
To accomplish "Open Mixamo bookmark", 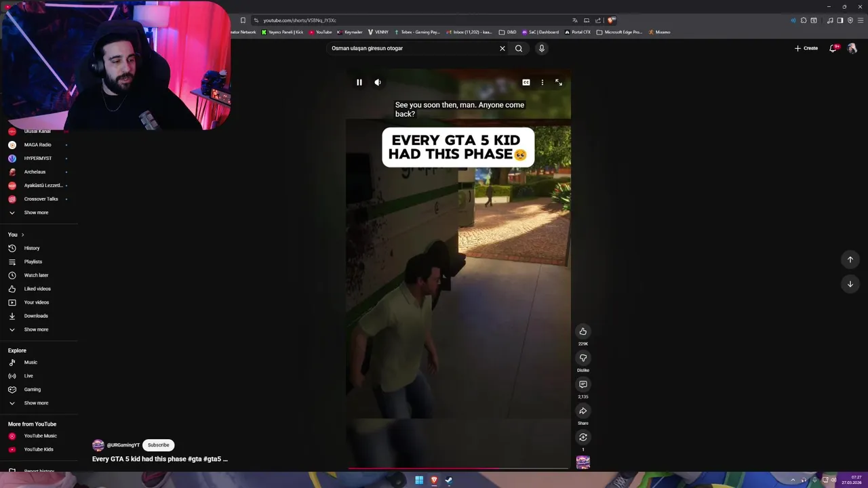I will pyautogui.click(x=659, y=33).
